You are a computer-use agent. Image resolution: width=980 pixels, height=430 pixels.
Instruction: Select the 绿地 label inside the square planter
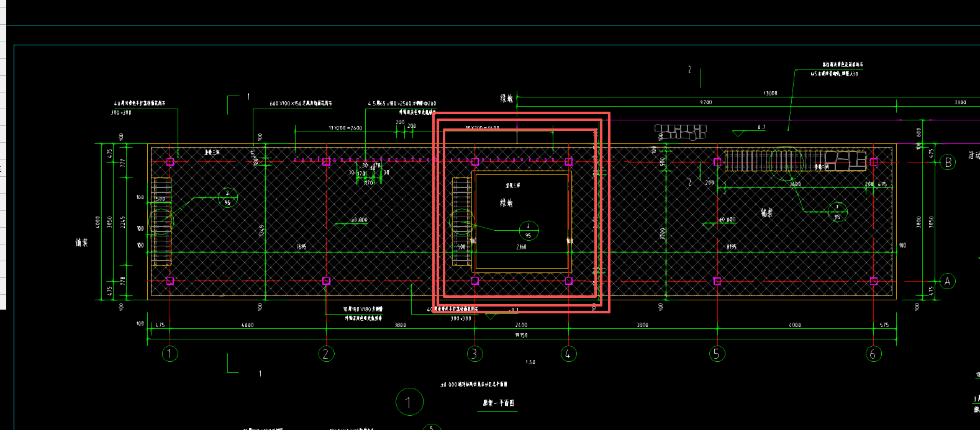pyautogui.click(x=507, y=203)
